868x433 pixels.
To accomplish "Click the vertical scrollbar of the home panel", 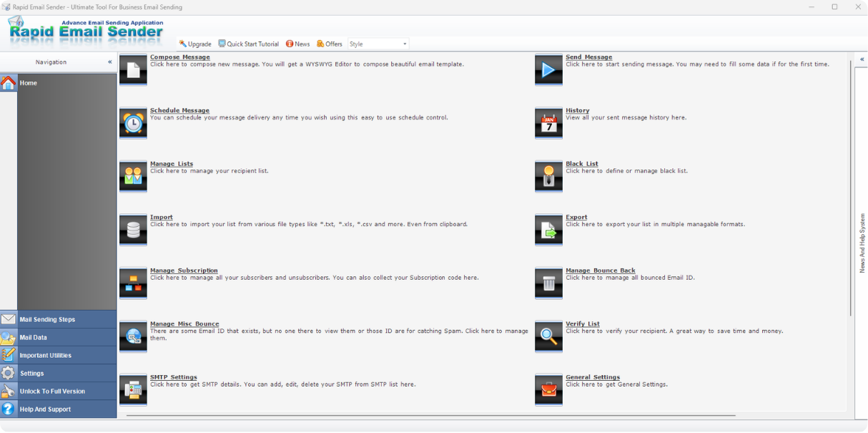I will 850,188.
